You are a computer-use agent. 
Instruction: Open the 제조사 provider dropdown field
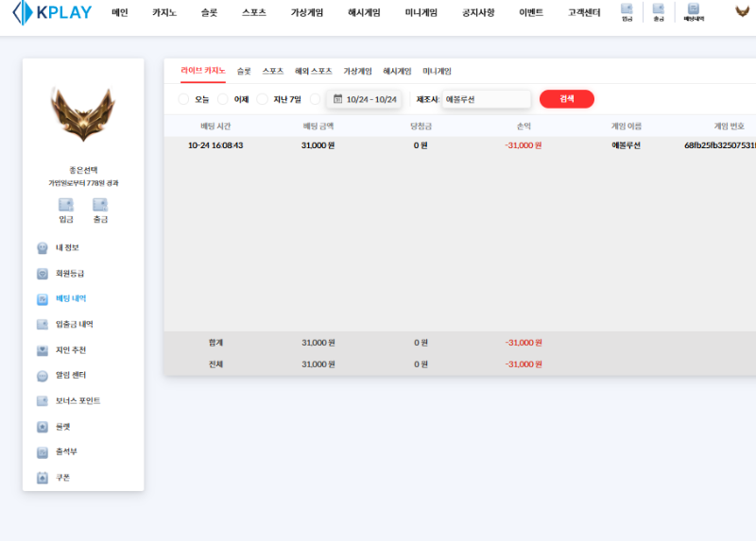[486, 99]
